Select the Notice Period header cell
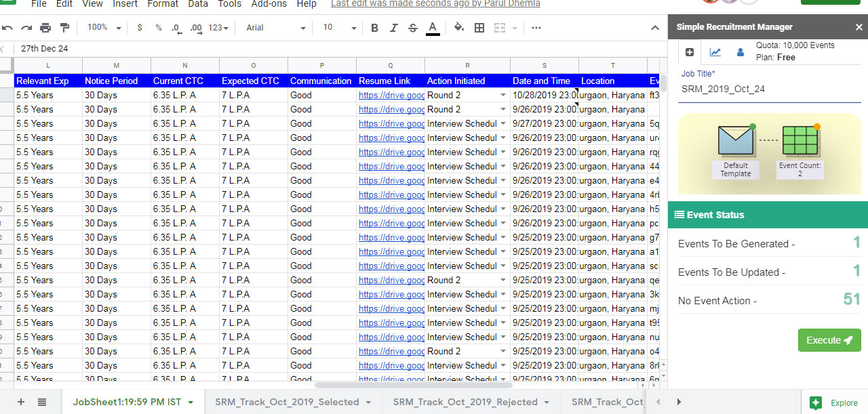 click(117, 81)
